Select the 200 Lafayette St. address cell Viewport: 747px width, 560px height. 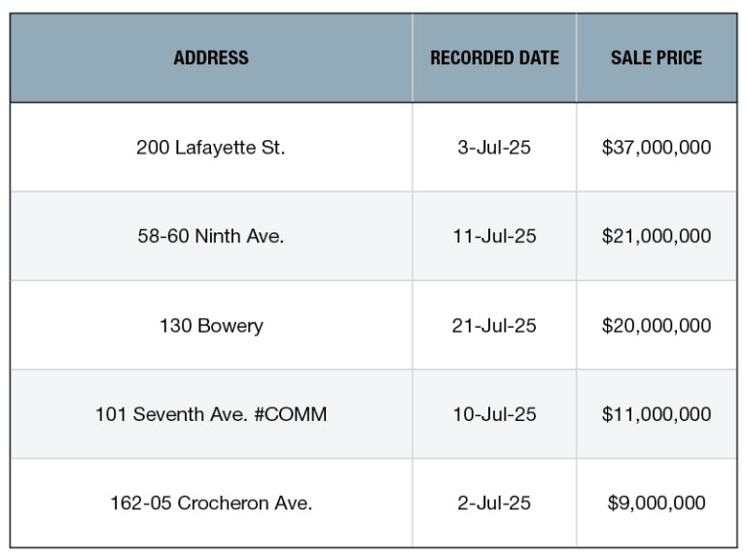click(x=211, y=147)
